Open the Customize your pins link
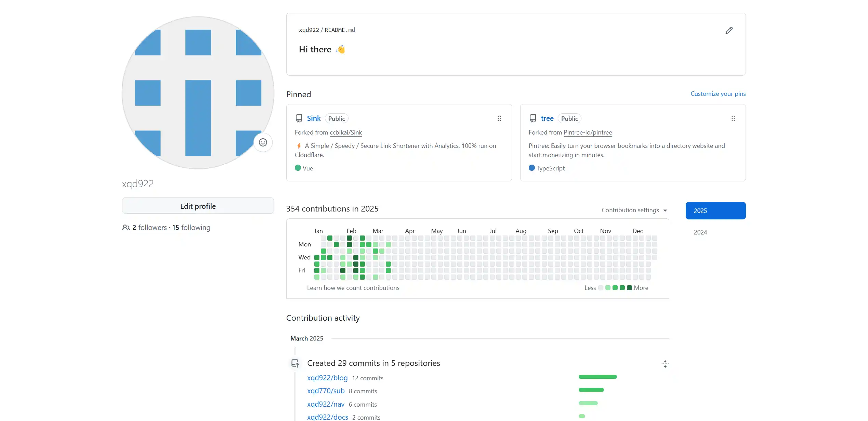868x421 pixels. 718,94
